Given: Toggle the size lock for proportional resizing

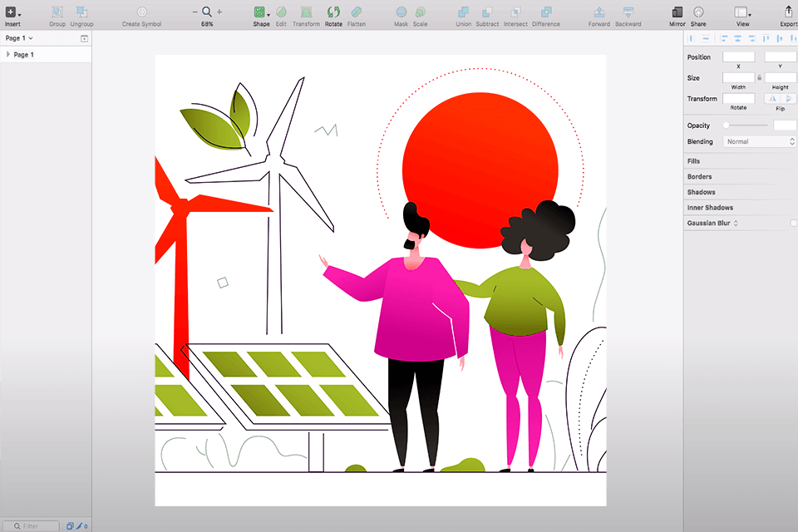Looking at the screenshot, I should pos(760,77).
